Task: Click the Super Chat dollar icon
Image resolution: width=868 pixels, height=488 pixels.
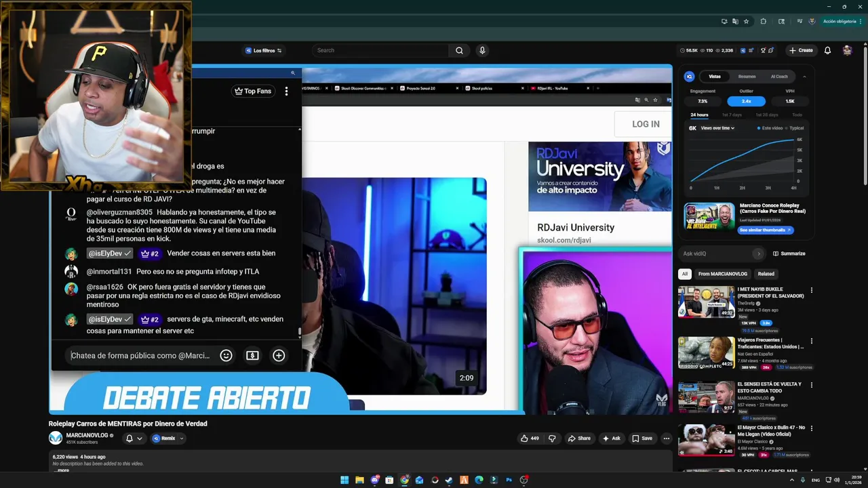Action: 252,355
